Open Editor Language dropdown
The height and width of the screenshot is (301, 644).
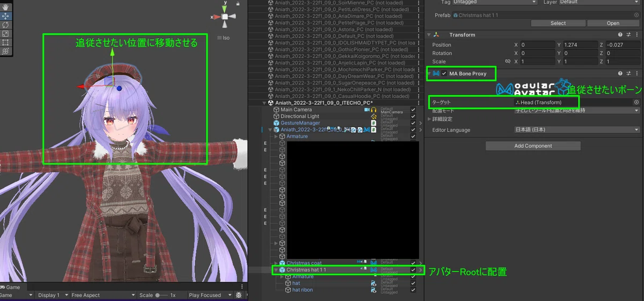pyautogui.click(x=577, y=130)
